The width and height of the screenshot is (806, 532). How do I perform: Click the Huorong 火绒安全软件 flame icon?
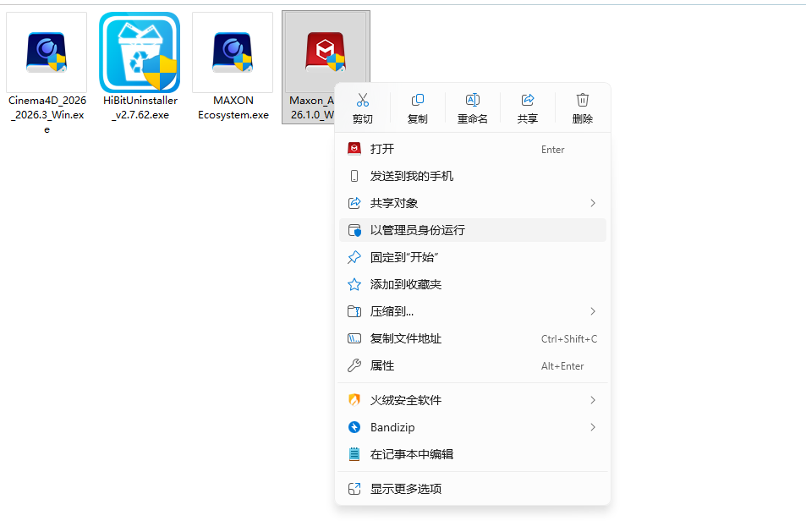354,400
